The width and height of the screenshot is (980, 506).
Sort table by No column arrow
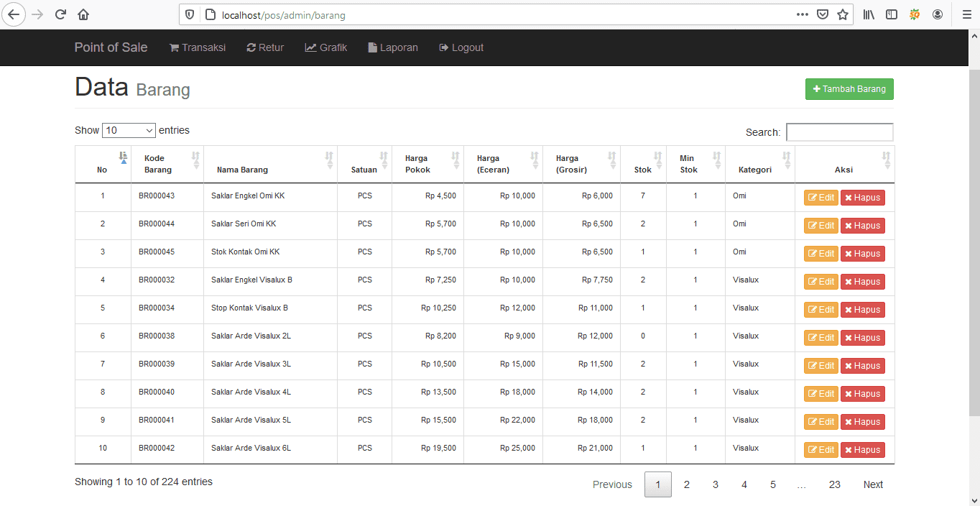124,158
